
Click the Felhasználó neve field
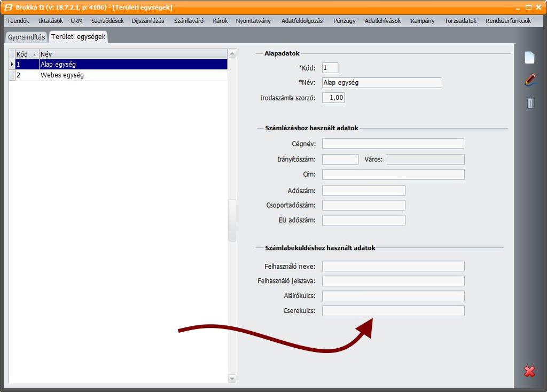pos(393,266)
